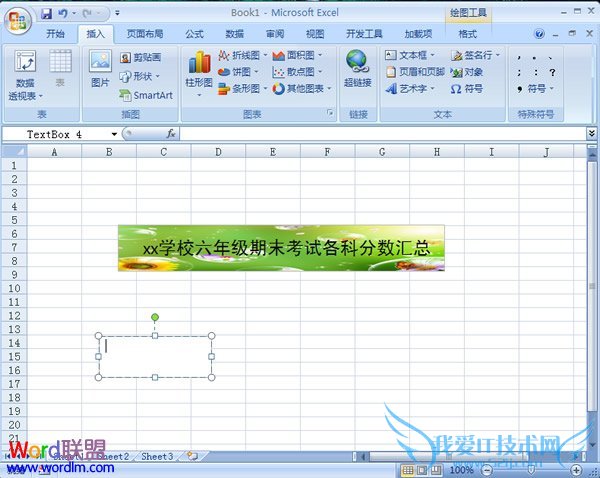The image size is (600, 478).
Task: Click the text box rotation handle
Action: pyautogui.click(x=155, y=317)
